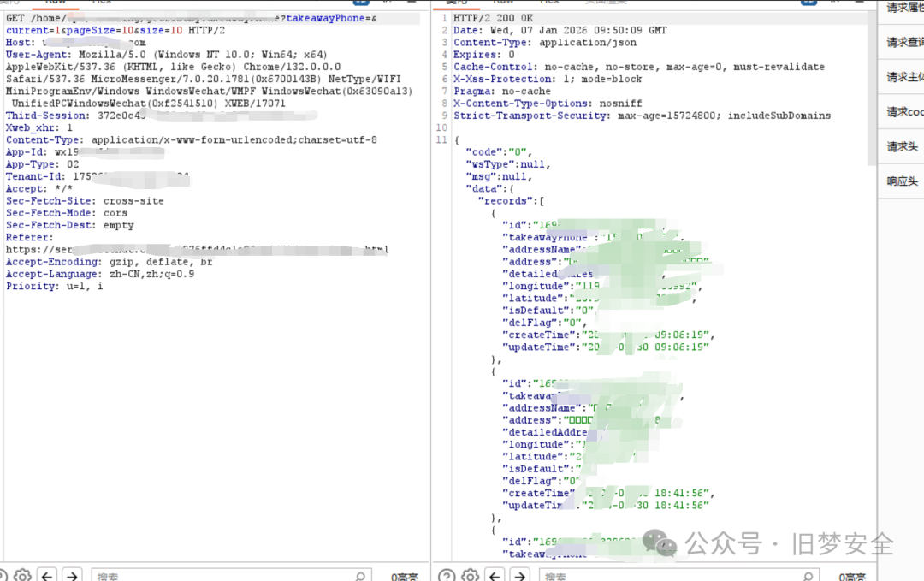Select the current=1&pageSize=10 query line
924x581 pixels.
pos(115,31)
